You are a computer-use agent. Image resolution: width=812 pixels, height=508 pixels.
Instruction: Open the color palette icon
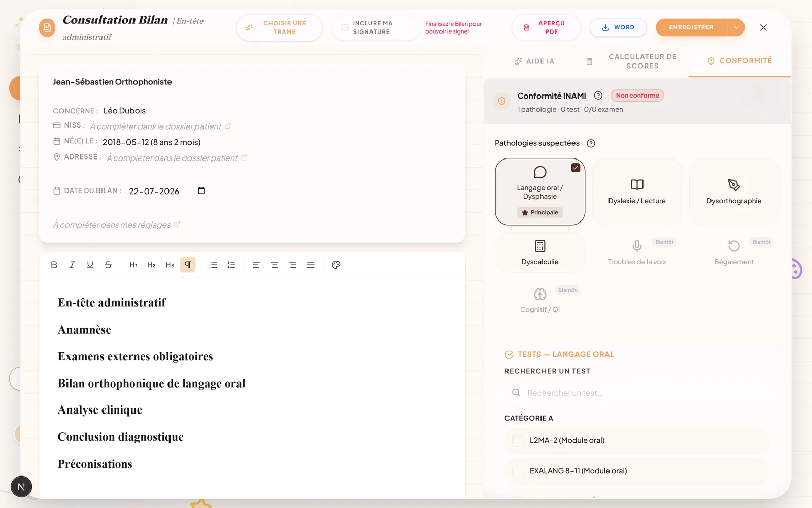pyautogui.click(x=336, y=265)
